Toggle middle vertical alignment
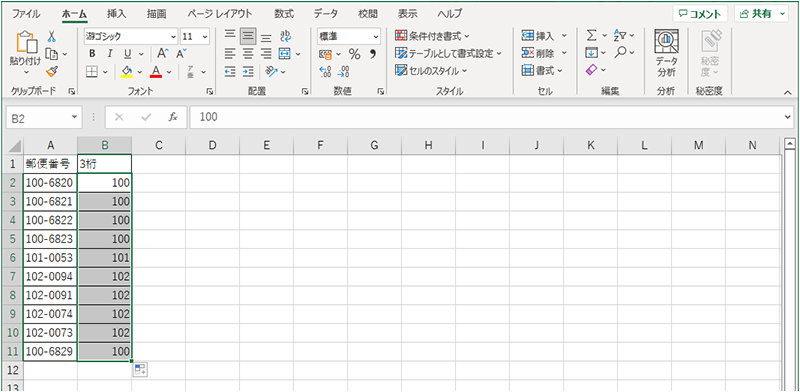Screen dimensions: 800x392 click(248, 36)
